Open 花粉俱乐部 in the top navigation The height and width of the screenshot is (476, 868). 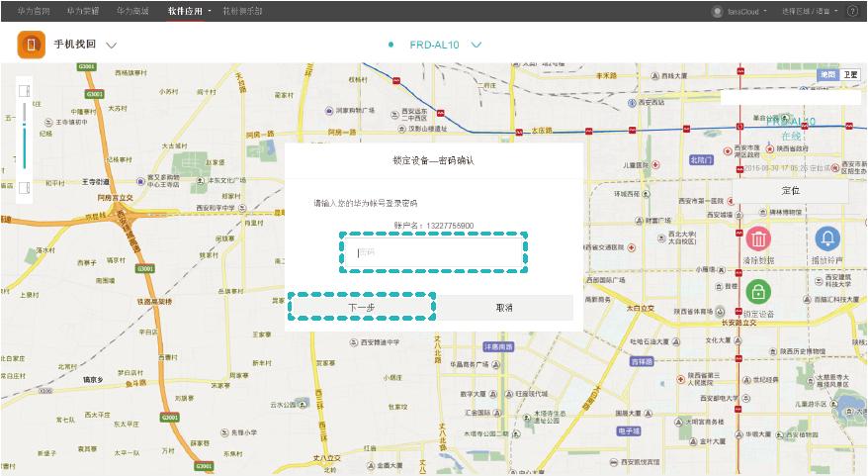click(x=242, y=11)
